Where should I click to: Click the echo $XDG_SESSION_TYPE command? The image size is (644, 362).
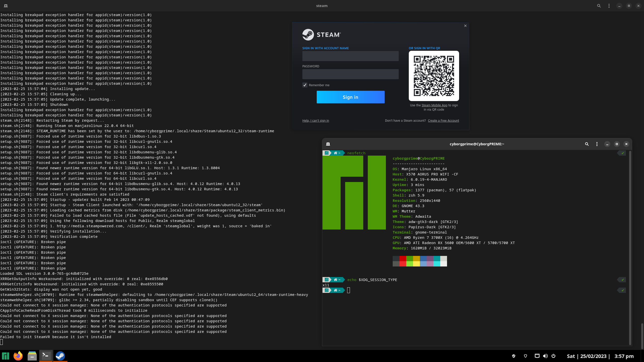coord(372,280)
